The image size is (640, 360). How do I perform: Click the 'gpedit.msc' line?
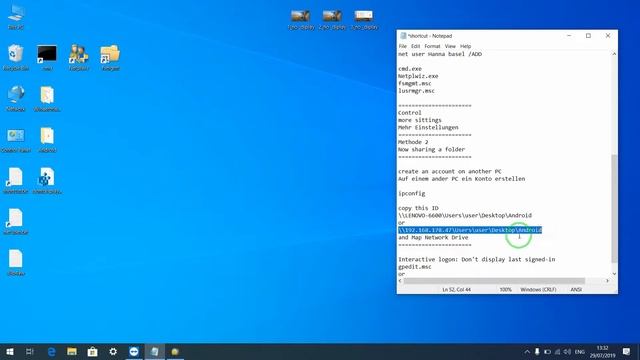tap(415, 267)
